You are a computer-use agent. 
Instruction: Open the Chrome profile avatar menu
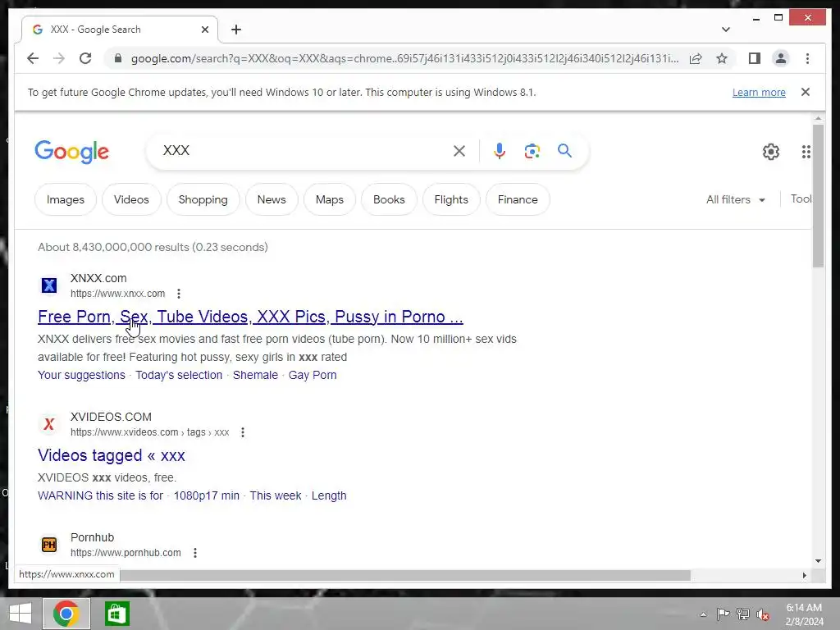pos(781,58)
